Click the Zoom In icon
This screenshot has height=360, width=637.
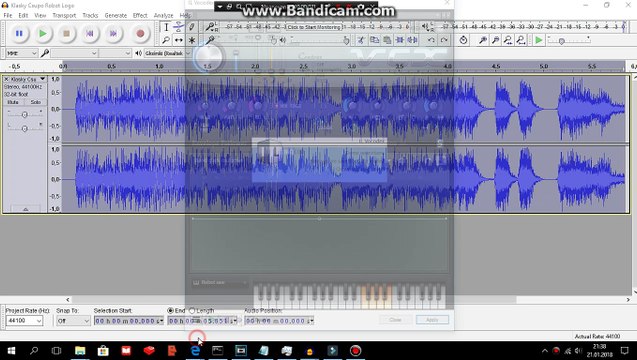(x=483, y=40)
